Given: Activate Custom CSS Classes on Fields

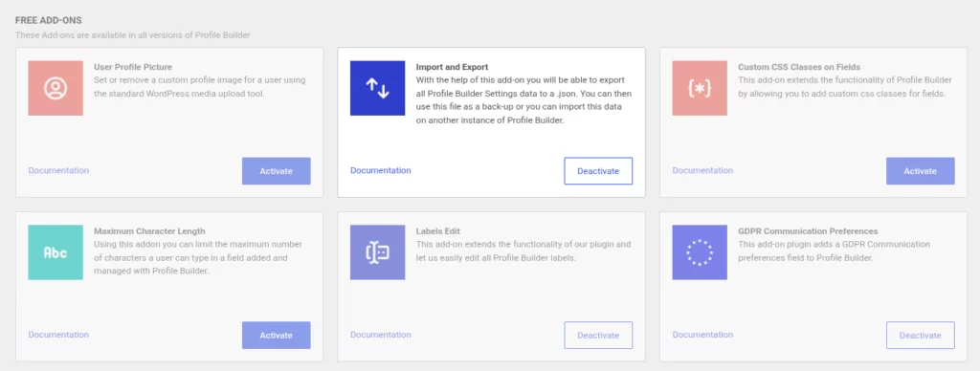Looking at the screenshot, I should (921, 171).
